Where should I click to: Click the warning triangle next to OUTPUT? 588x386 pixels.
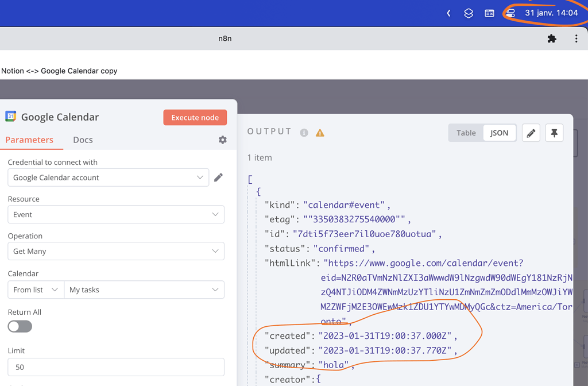320,132
